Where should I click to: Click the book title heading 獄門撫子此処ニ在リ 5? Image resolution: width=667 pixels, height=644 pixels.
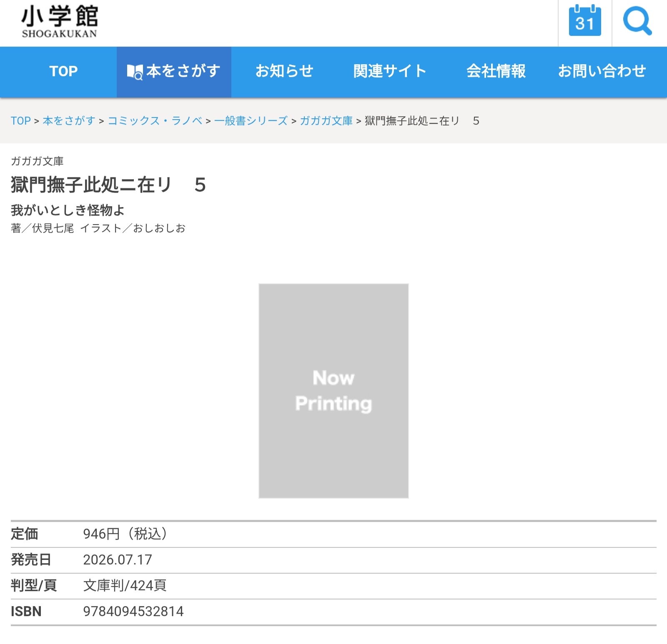(108, 185)
